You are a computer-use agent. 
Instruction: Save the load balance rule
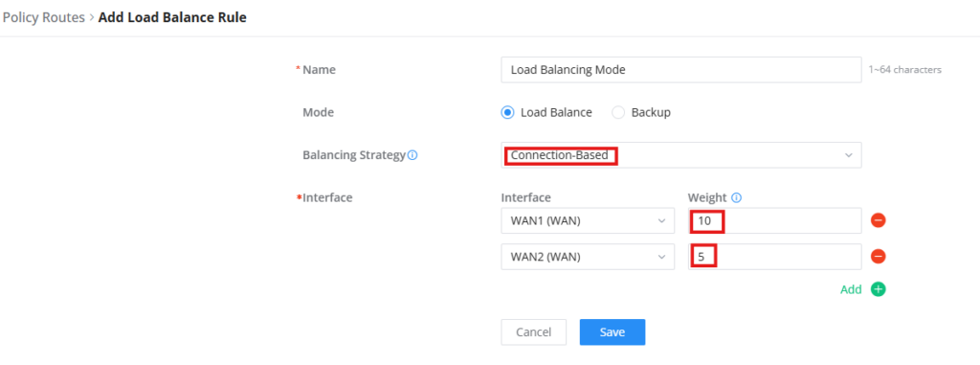612,331
